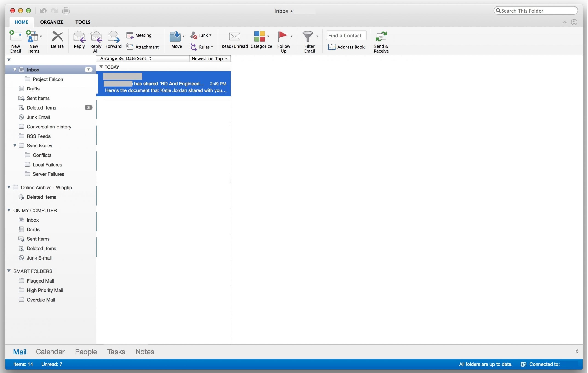Expand Smart Folders section

coord(9,271)
